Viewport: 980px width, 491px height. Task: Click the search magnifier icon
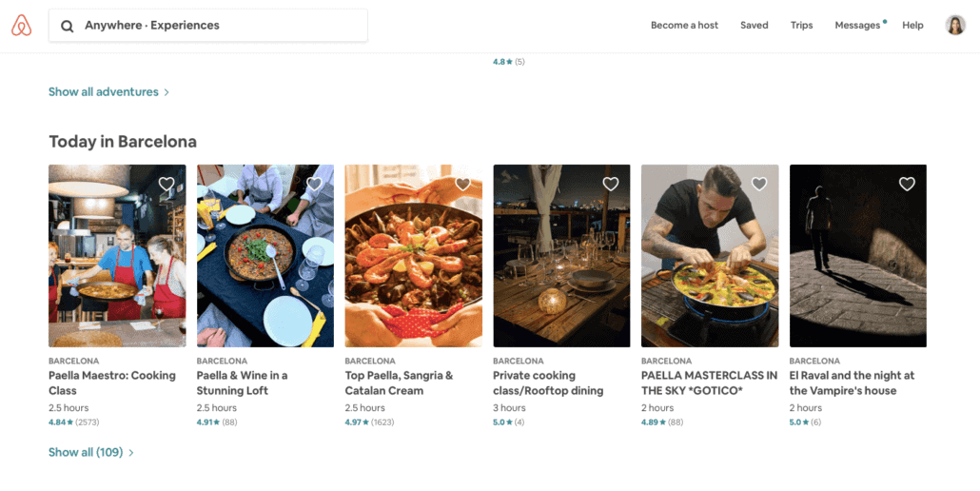pos(67,26)
